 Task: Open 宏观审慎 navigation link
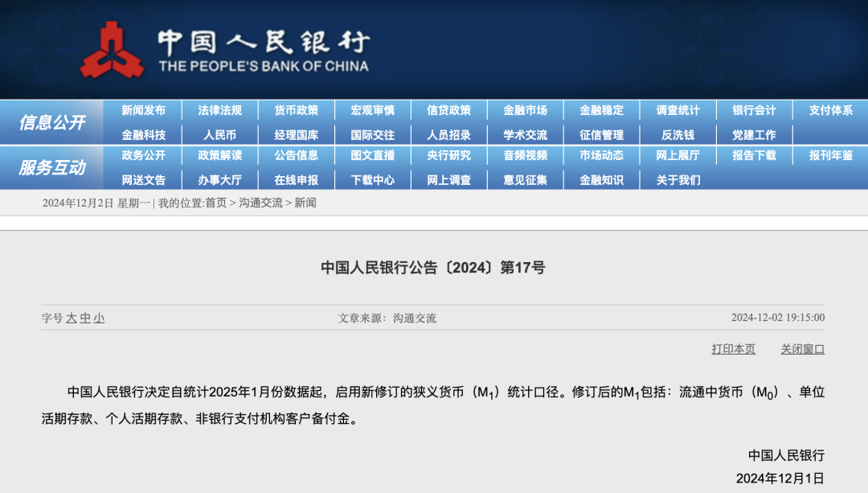pos(373,110)
